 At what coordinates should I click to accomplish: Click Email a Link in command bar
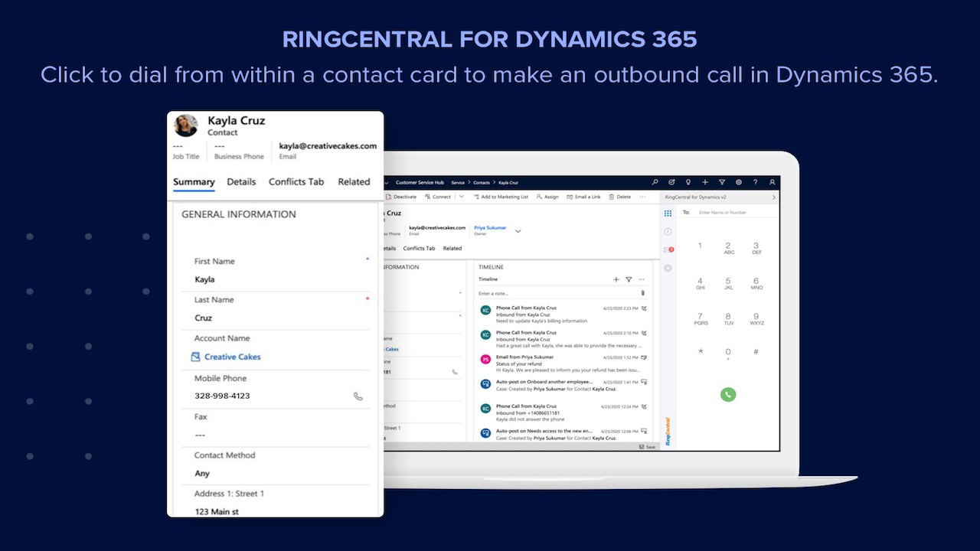(x=585, y=197)
